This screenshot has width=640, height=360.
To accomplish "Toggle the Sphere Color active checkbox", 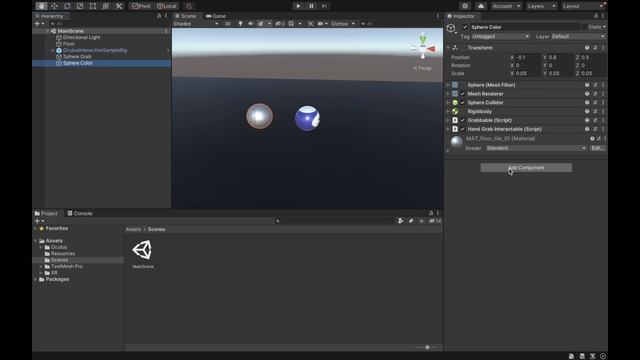I will point(465,27).
